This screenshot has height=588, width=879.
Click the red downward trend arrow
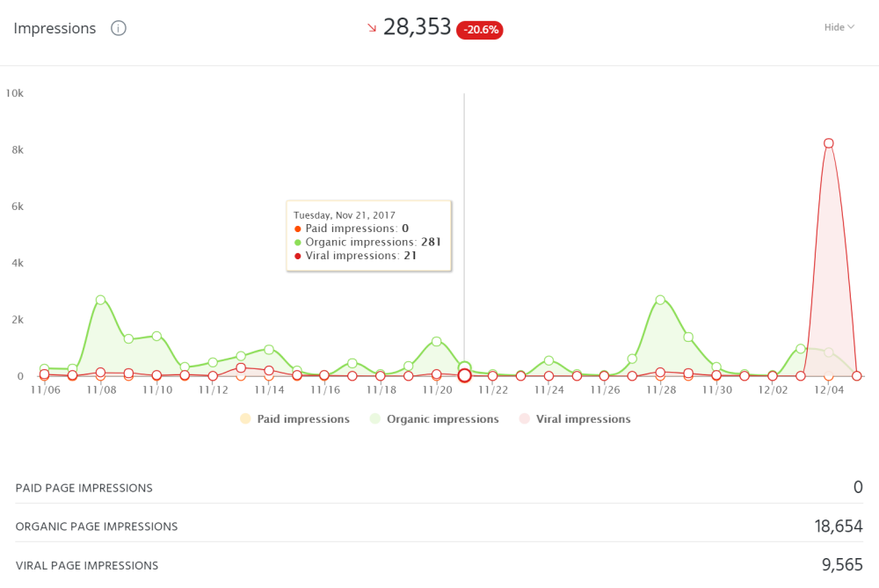(x=372, y=28)
